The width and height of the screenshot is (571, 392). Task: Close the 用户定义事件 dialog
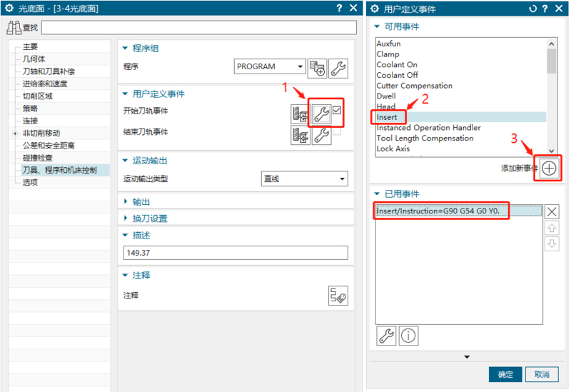pos(559,9)
